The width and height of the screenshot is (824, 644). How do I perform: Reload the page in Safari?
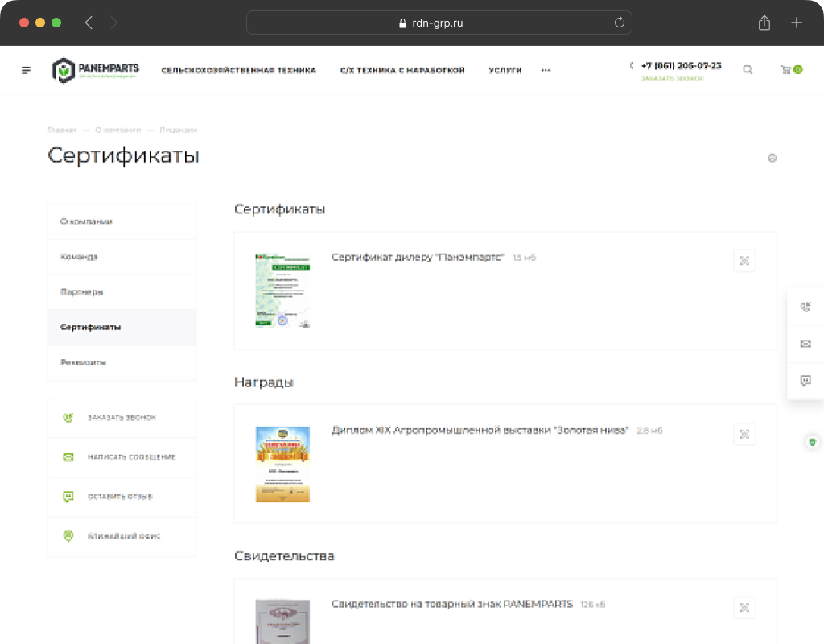click(x=619, y=23)
